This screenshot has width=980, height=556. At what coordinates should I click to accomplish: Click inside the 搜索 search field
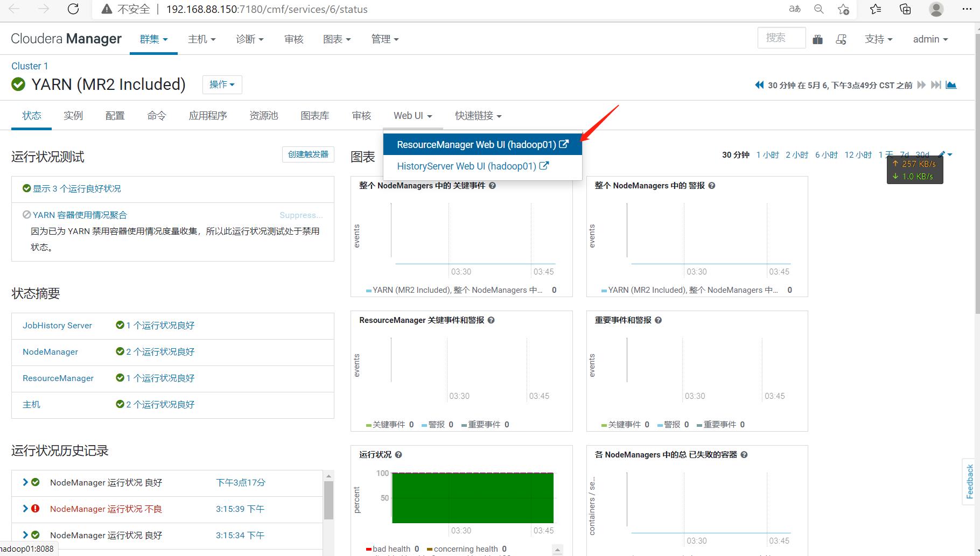781,38
